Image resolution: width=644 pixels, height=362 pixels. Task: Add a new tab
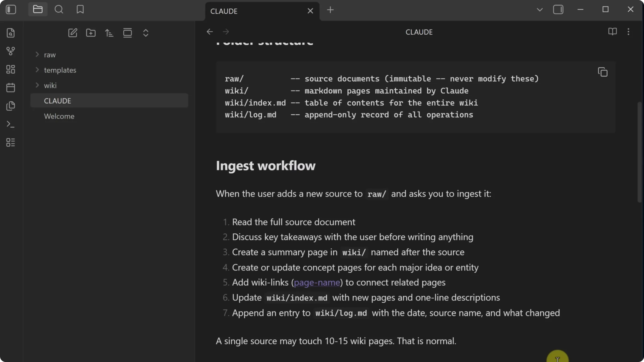click(330, 10)
